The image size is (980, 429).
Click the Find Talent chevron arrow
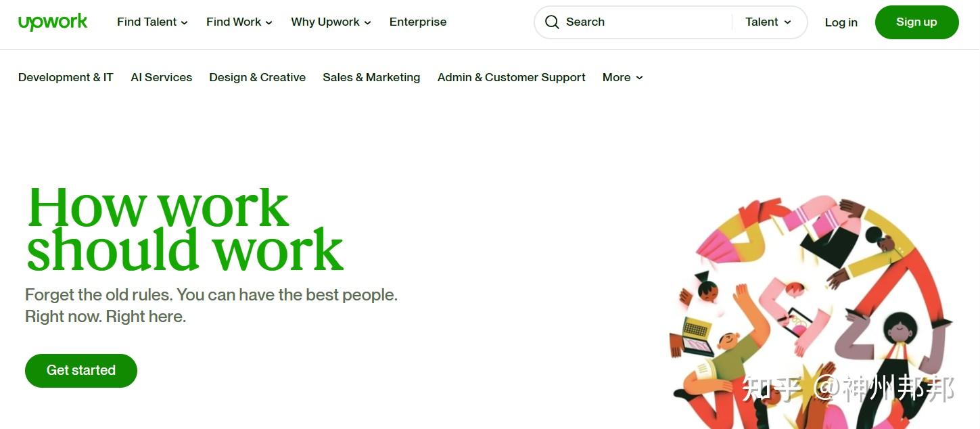[x=185, y=22]
